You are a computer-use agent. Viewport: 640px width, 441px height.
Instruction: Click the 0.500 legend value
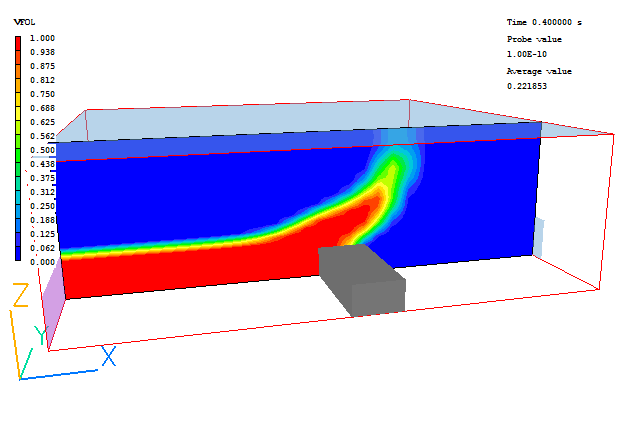[42, 150]
